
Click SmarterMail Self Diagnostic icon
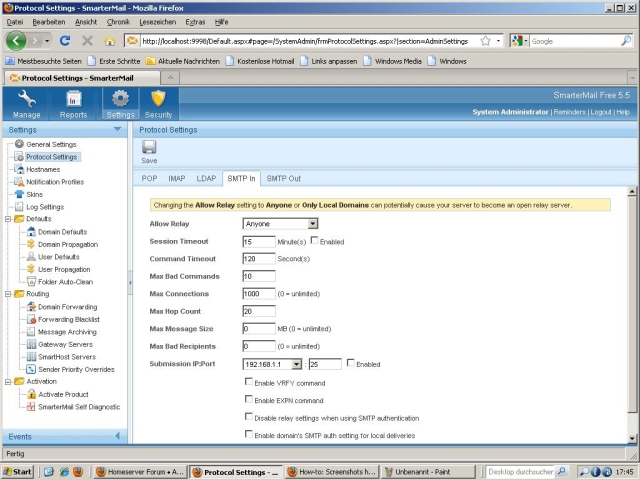click(x=31, y=407)
